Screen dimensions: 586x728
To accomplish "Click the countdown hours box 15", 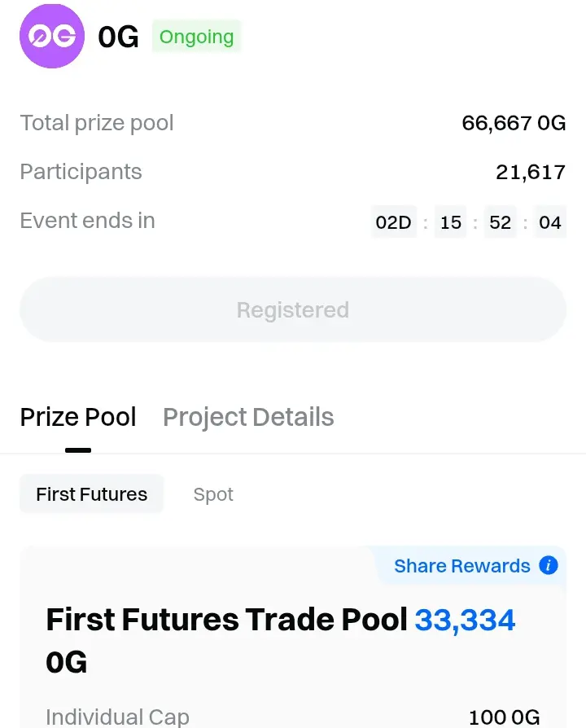I will tap(451, 222).
